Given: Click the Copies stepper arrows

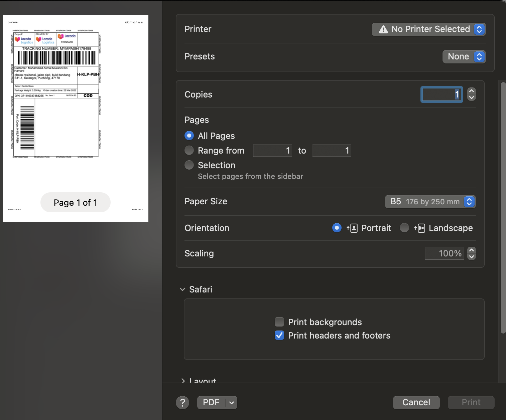Looking at the screenshot, I should (x=471, y=94).
